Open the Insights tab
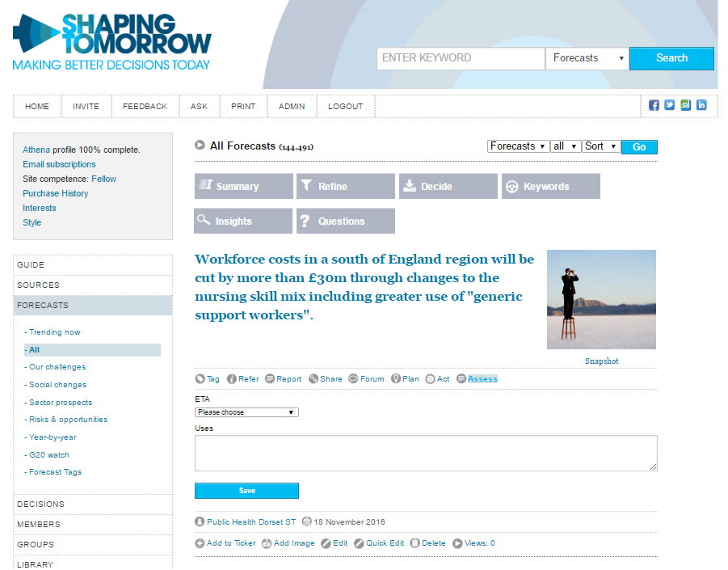 243,221
